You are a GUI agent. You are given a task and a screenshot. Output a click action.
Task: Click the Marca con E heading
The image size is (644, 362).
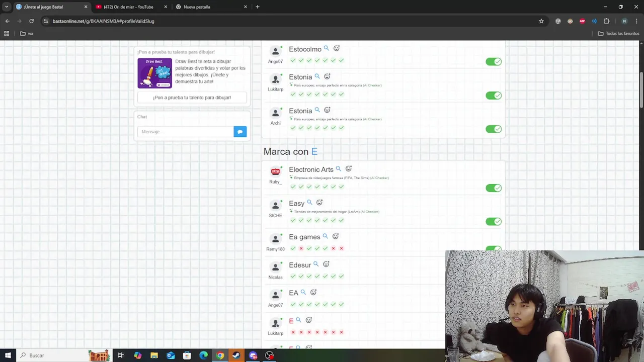click(x=290, y=151)
